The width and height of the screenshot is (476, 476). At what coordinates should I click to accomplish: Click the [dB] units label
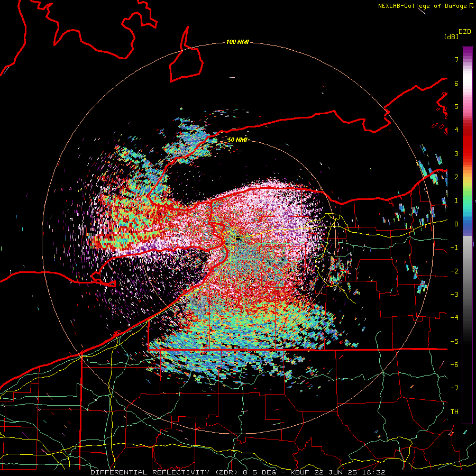point(451,36)
